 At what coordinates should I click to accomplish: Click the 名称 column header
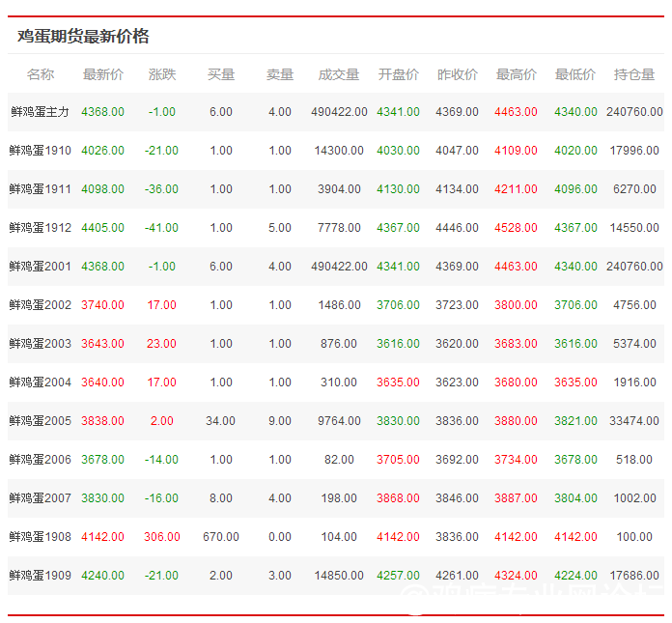tap(41, 74)
